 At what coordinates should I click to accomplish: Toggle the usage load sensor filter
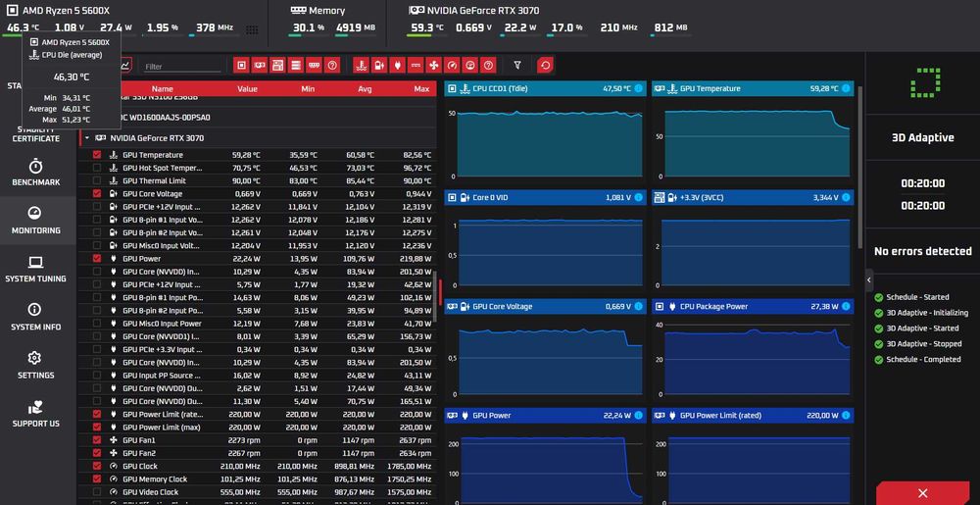tap(470, 65)
